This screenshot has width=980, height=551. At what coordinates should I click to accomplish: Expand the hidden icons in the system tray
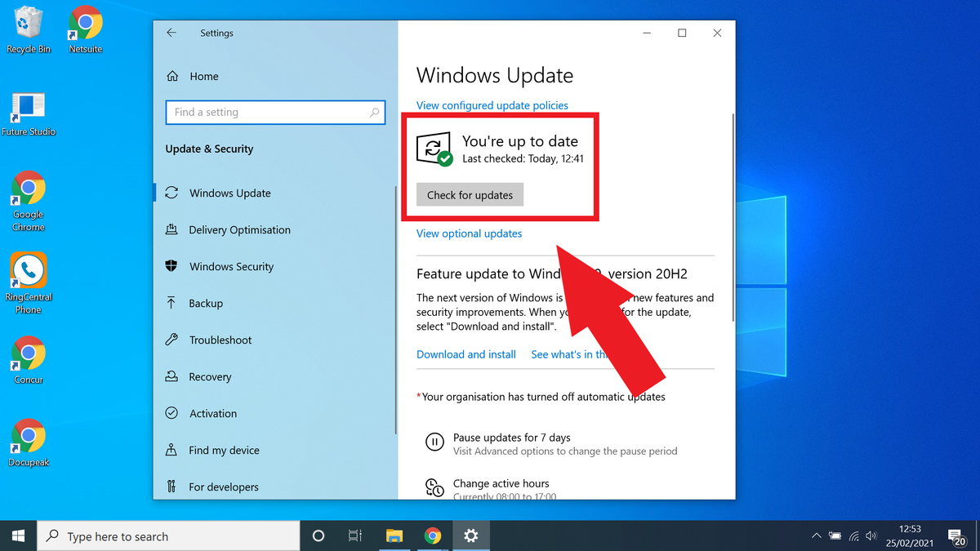pos(816,535)
